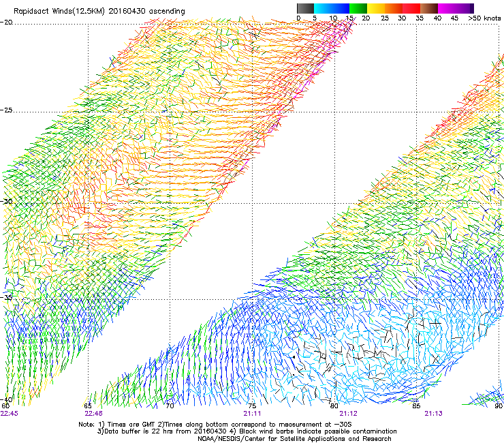The width and height of the screenshot is (504, 443).
Task: Click the latitude label -35
Action: click(6, 297)
